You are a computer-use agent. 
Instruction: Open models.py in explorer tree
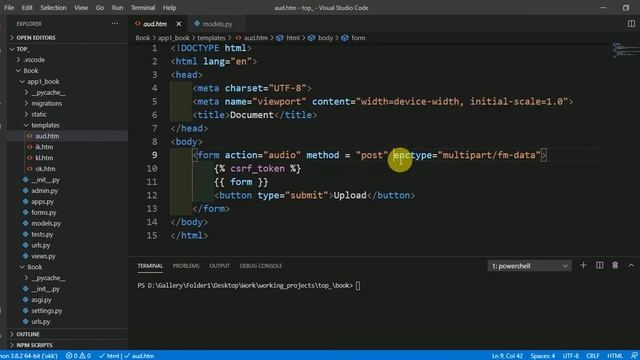67,224
